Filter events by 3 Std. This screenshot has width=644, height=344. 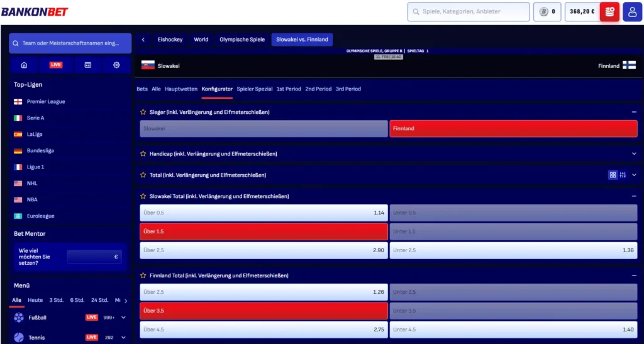(56, 301)
